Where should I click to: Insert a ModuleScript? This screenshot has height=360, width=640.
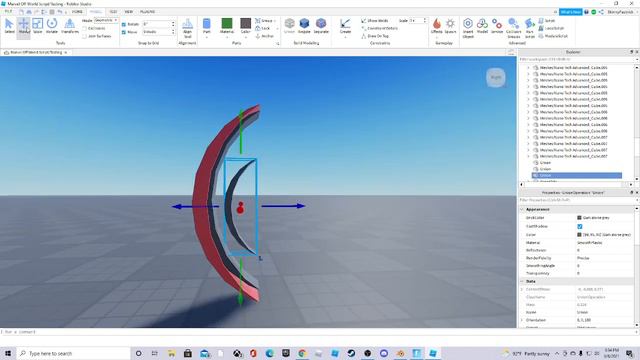tap(553, 36)
